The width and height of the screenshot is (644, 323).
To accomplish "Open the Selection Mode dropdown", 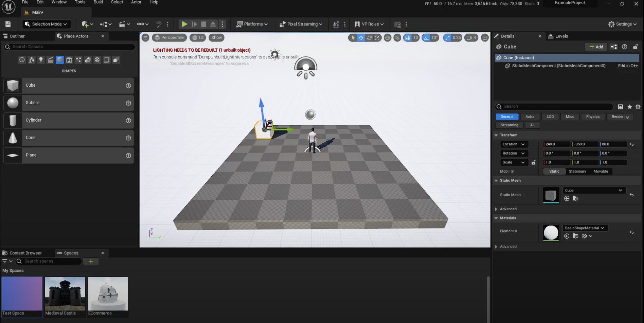I will [x=46, y=24].
